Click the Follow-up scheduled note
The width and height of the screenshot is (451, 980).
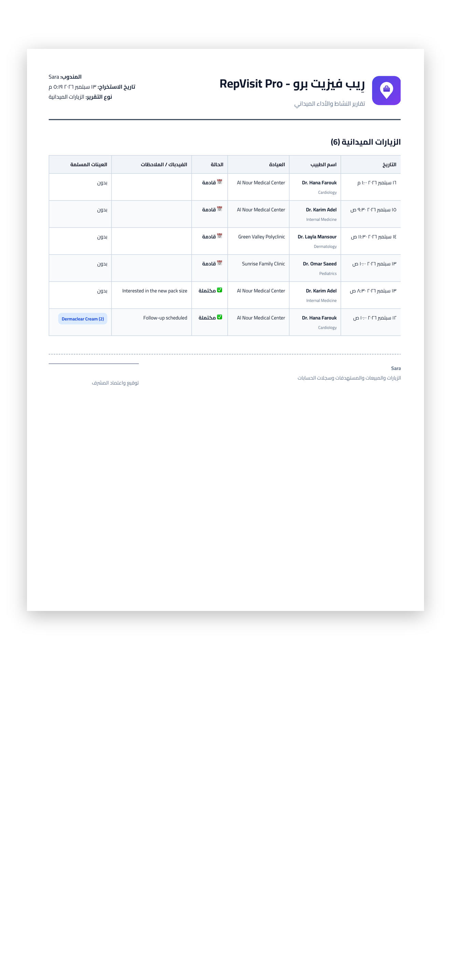[x=165, y=318]
